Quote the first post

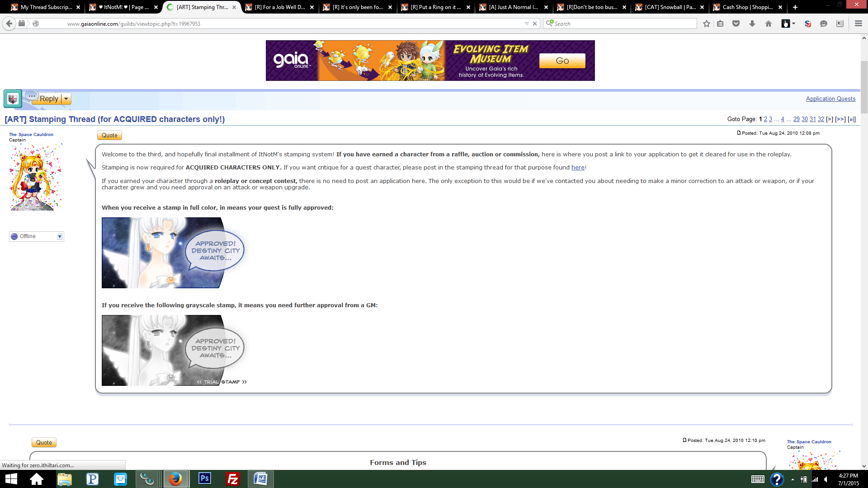(x=109, y=135)
